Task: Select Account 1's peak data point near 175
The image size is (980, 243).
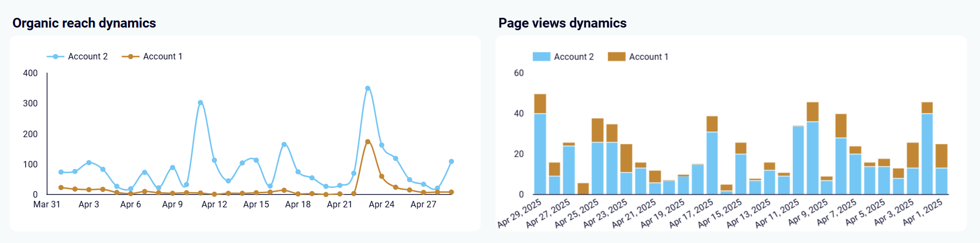Action: click(368, 142)
